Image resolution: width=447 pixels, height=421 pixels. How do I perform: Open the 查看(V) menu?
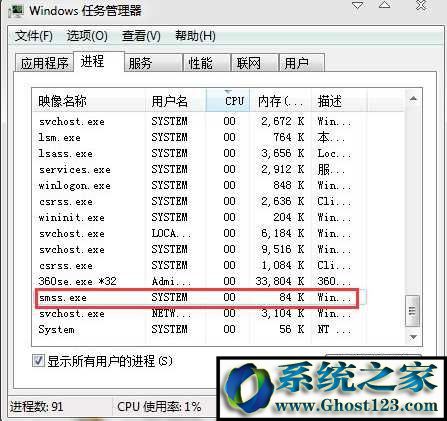[x=141, y=36]
